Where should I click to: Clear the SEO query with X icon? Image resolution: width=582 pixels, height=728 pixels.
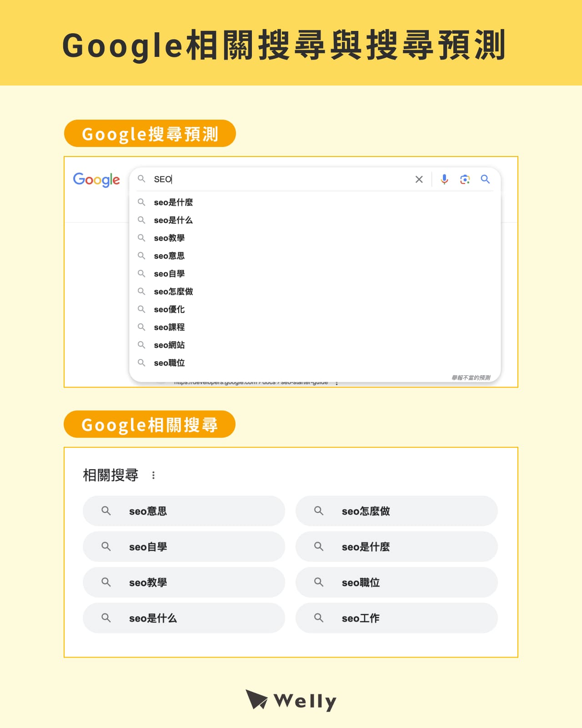[x=419, y=179]
